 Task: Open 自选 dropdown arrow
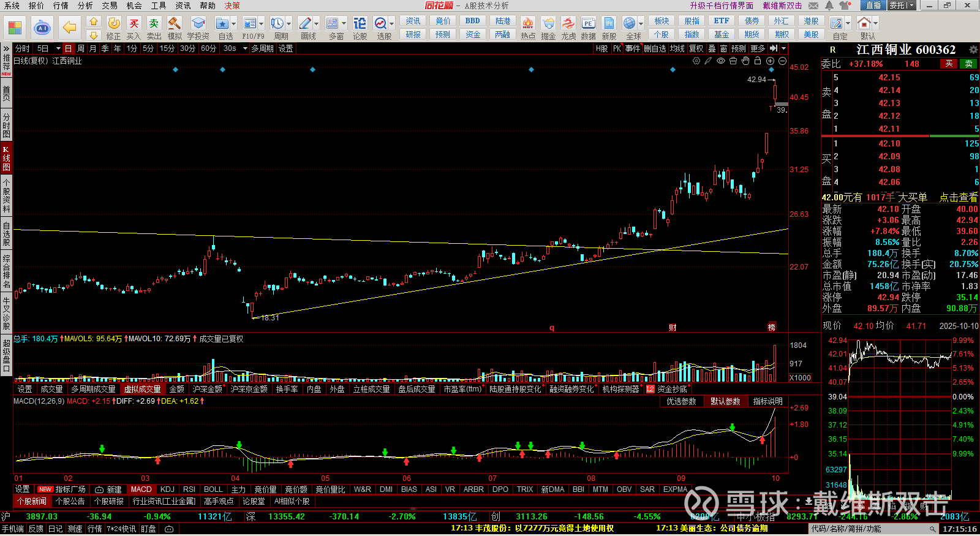(x=235, y=23)
